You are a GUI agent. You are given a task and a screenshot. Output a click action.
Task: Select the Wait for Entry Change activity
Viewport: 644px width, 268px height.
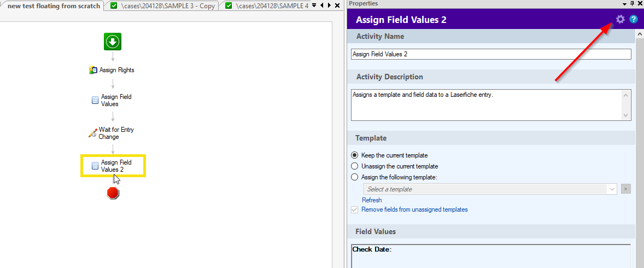point(112,133)
